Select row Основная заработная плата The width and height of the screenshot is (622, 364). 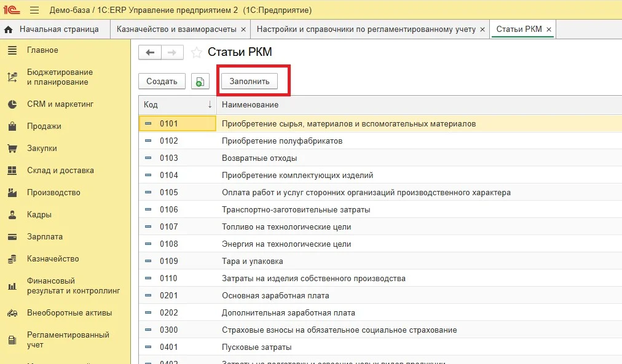(x=380, y=295)
